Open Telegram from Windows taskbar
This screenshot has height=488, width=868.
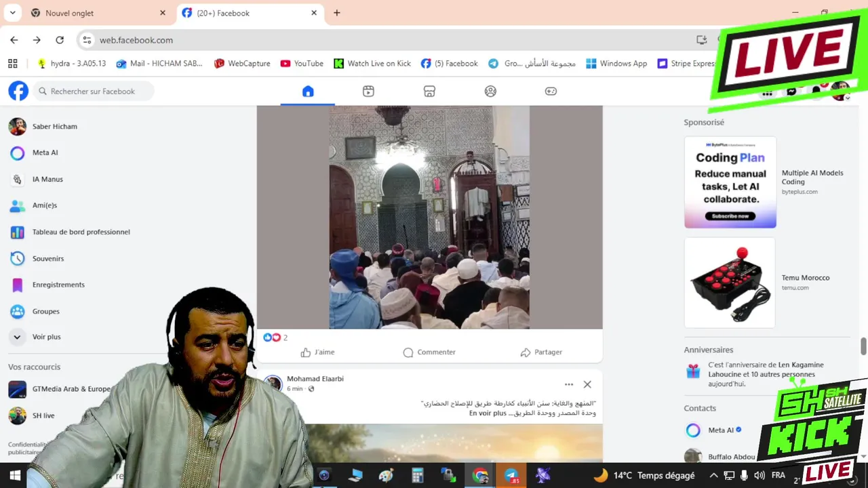[511, 475]
